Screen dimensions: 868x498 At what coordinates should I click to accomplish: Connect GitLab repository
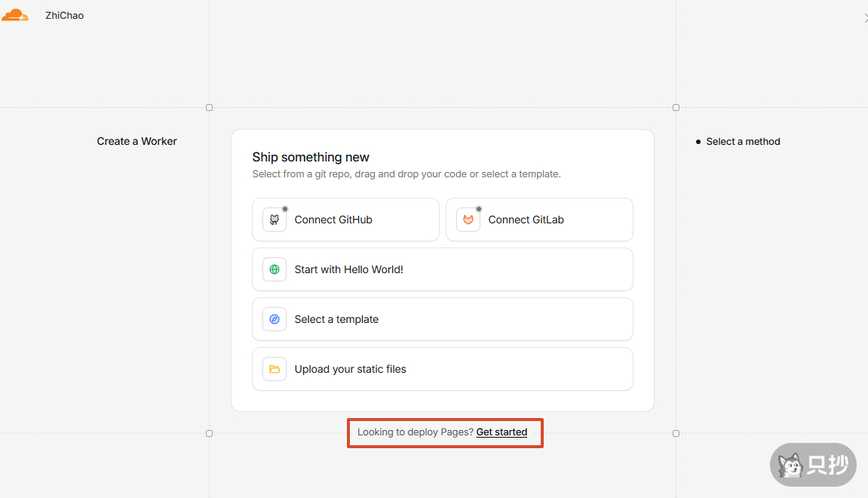pyautogui.click(x=539, y=220)
